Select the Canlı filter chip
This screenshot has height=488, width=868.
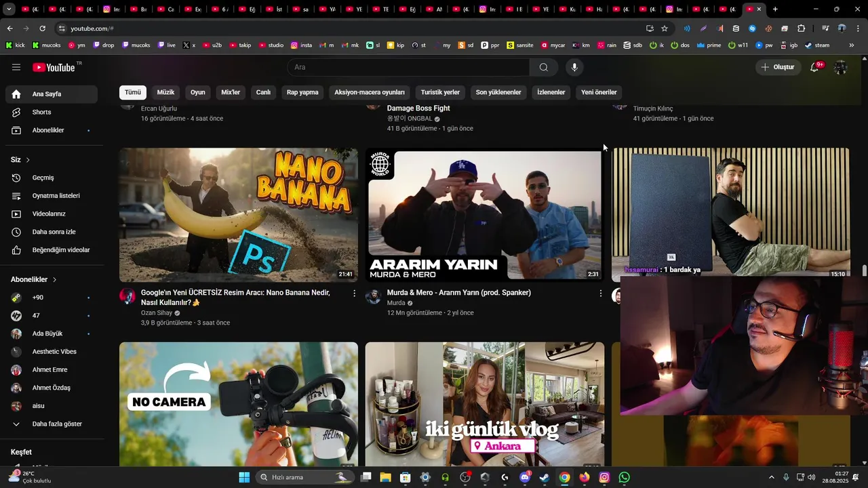click(x=263, y=92)
